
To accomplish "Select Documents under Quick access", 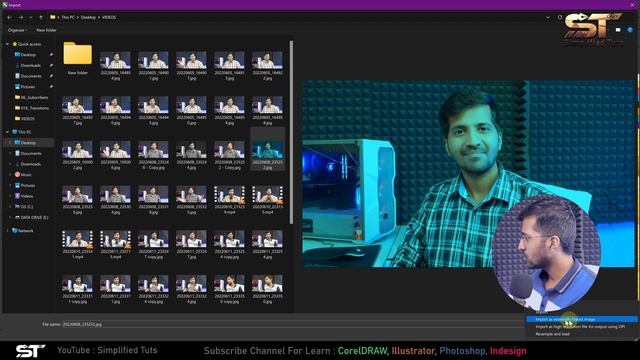I will pos(31,76).
